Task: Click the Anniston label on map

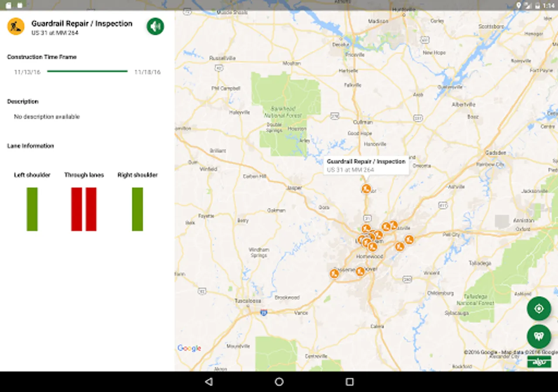Action: pos(524,220)
